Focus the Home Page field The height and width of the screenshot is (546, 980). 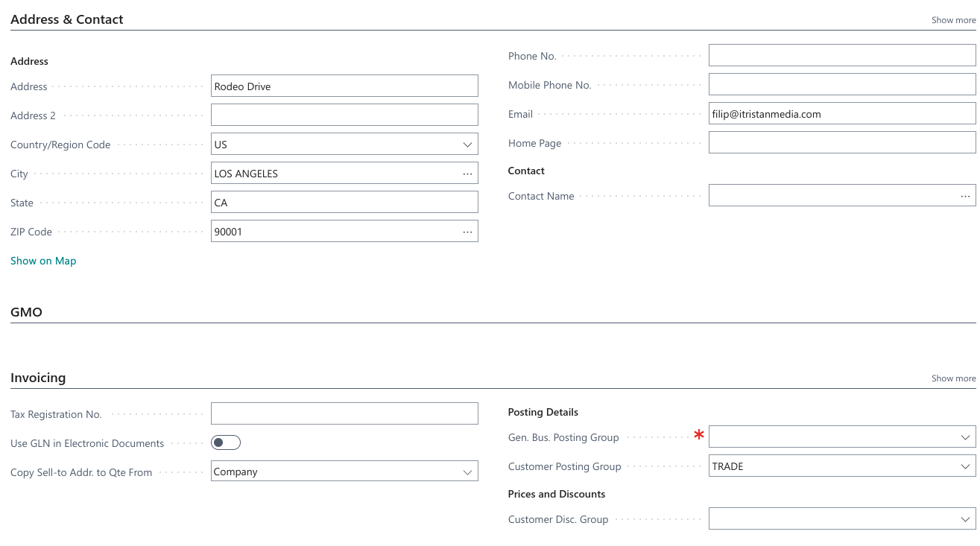(842, 142)
